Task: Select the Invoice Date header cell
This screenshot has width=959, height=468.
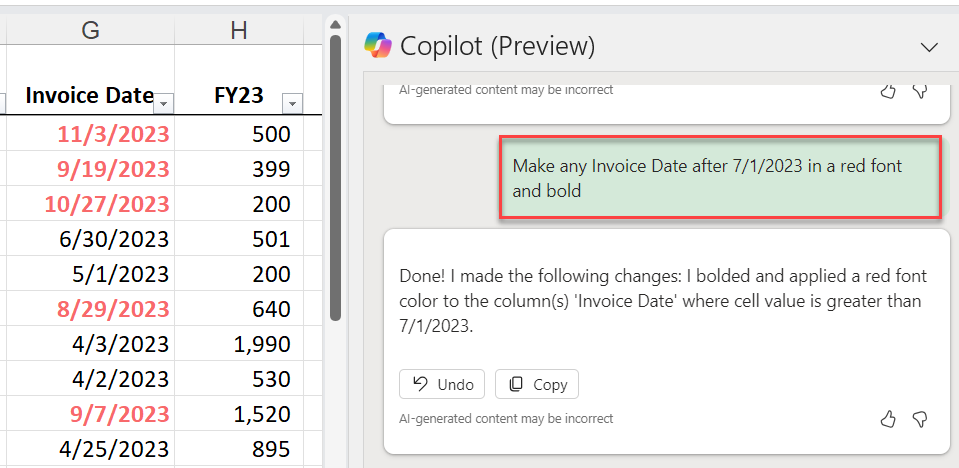Action: [x=90, y=80]
